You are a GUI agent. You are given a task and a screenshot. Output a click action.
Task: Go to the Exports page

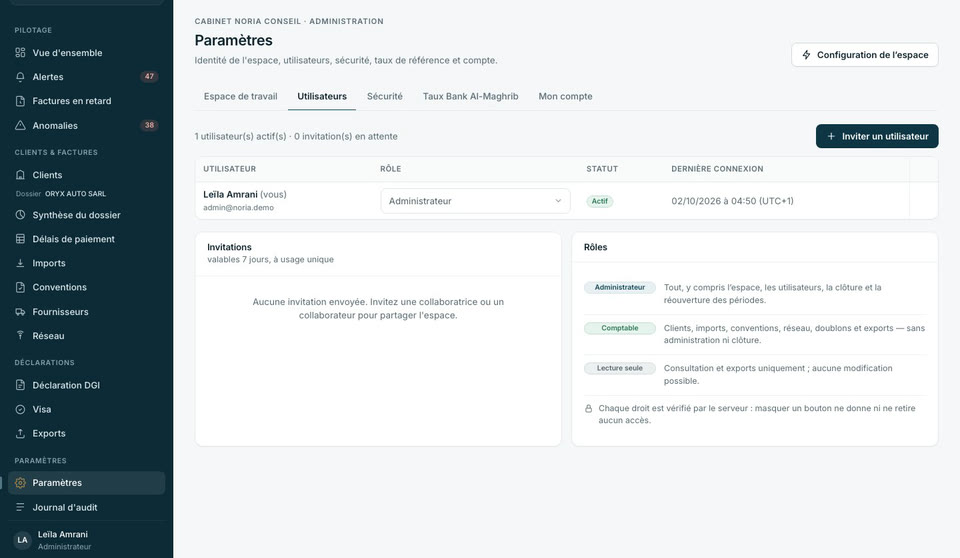[x=86, y=433]
